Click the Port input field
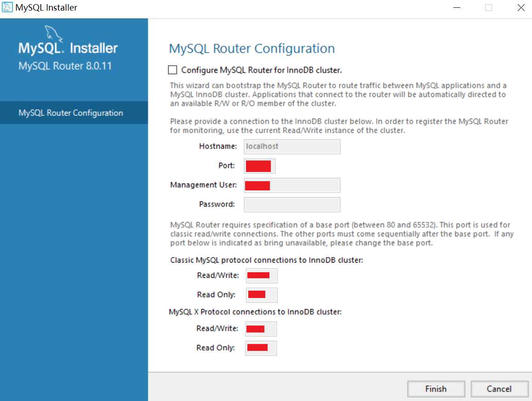Viewport: 532px width, 401px height. [x=259, y=166]
